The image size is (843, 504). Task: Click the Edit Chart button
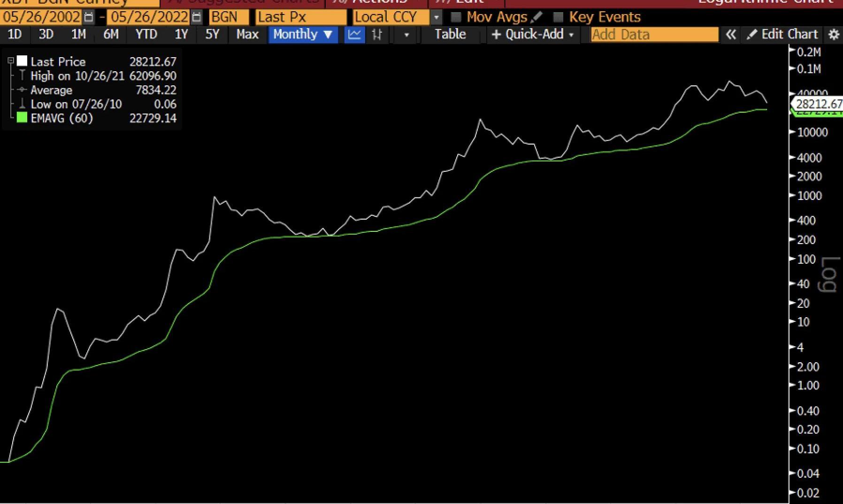click(x=783, y=35)
